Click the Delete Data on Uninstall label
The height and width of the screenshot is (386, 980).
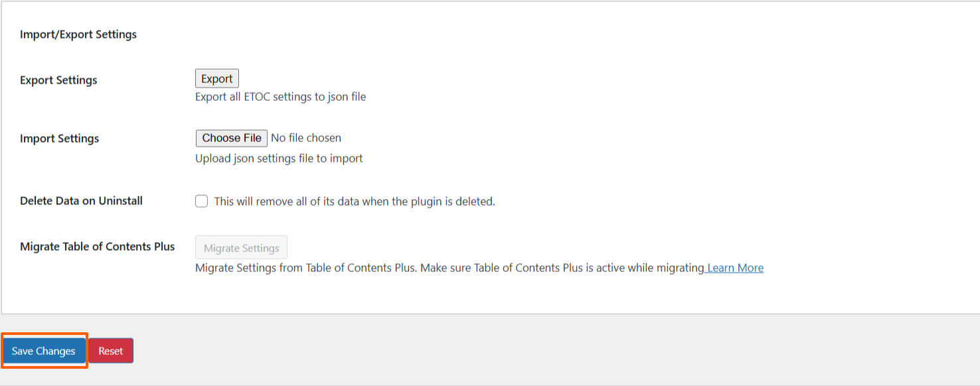tap(81, 200)
